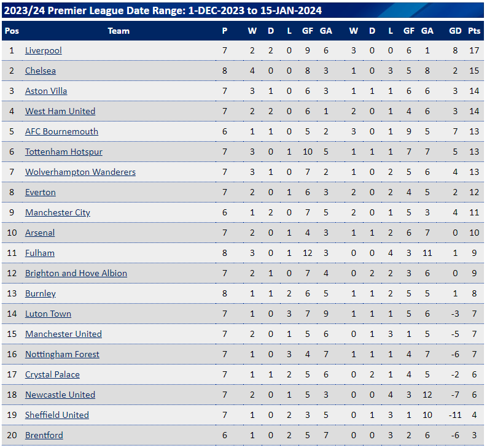Image resolution: width=487 pixels, height=448 pixels.
Task: Open the Fulham link
Action: 40,253
